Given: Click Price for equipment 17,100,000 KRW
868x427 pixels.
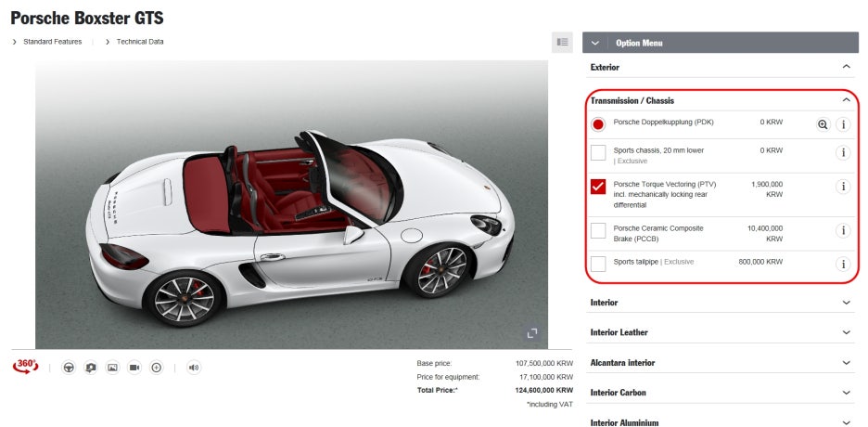Looking at the screenshot, I should [x=546, y=377].
